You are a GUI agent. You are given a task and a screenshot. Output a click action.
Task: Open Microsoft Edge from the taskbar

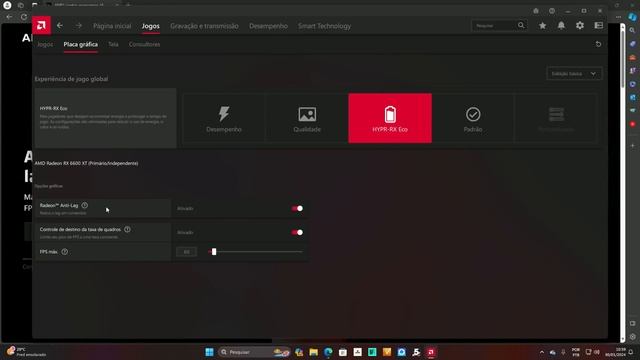(x=328, y=352)
